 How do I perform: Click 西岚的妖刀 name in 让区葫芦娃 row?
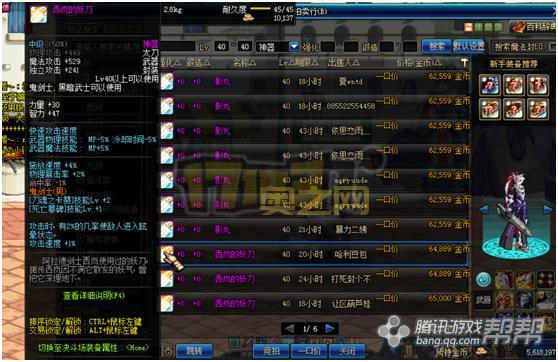click(x=235, y=303)
